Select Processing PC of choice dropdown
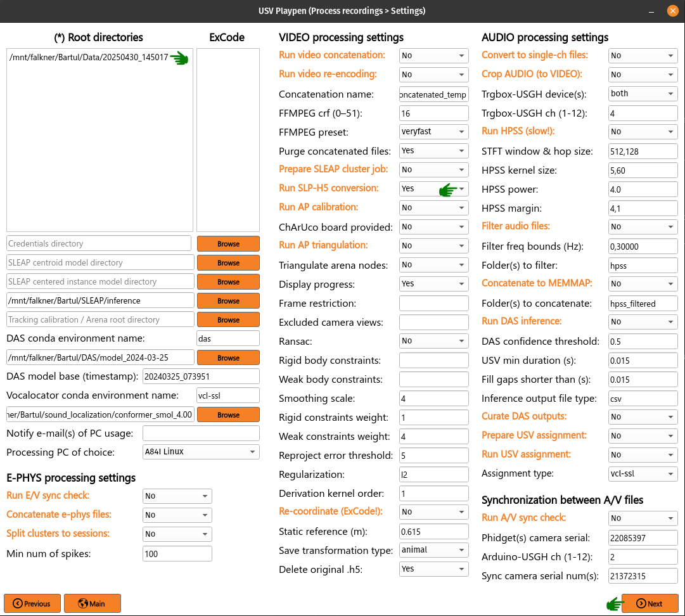This screenshot has height=616, width=685. (201, 452)
